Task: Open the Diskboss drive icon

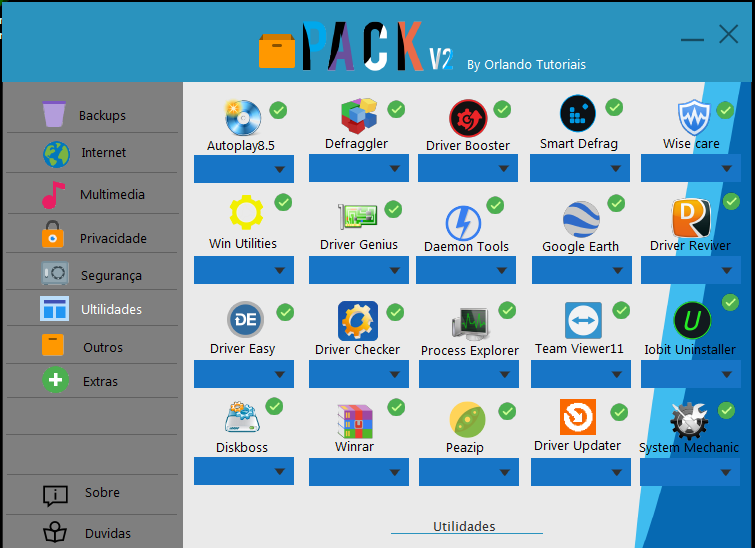Action: tap(242, 417)
